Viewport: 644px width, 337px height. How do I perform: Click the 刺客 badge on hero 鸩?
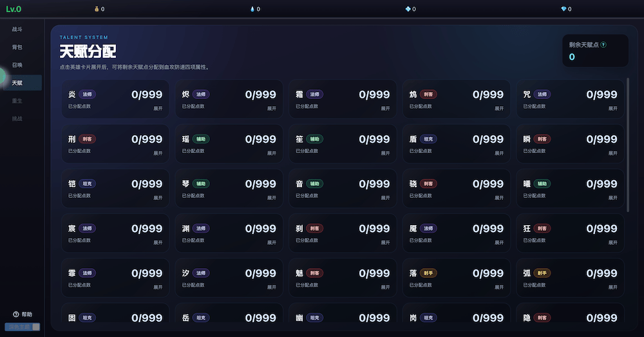pyautogui.click(x=428, y=95)
